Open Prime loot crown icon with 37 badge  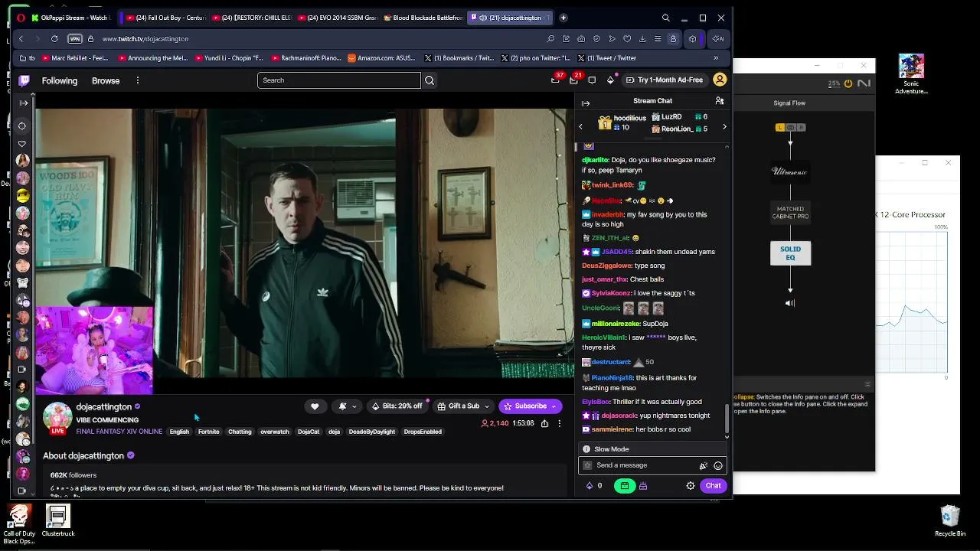pyautogui.click(x=556, y=80)
